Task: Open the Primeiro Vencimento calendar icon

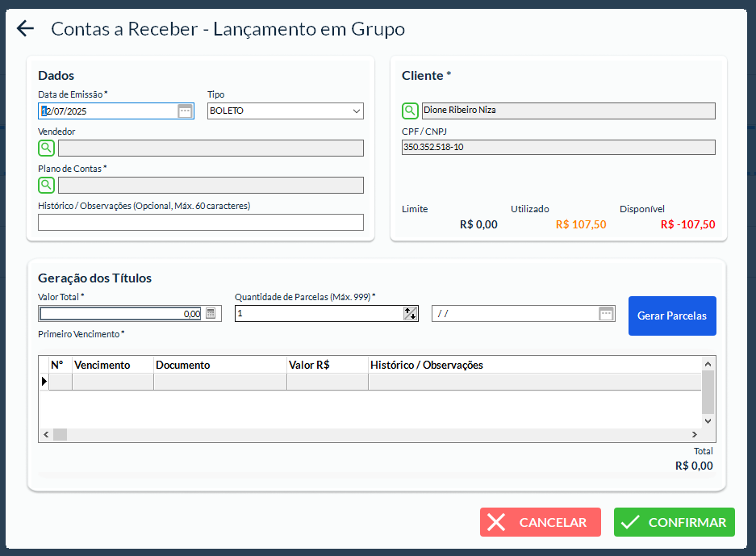Action: coord(606,314)
